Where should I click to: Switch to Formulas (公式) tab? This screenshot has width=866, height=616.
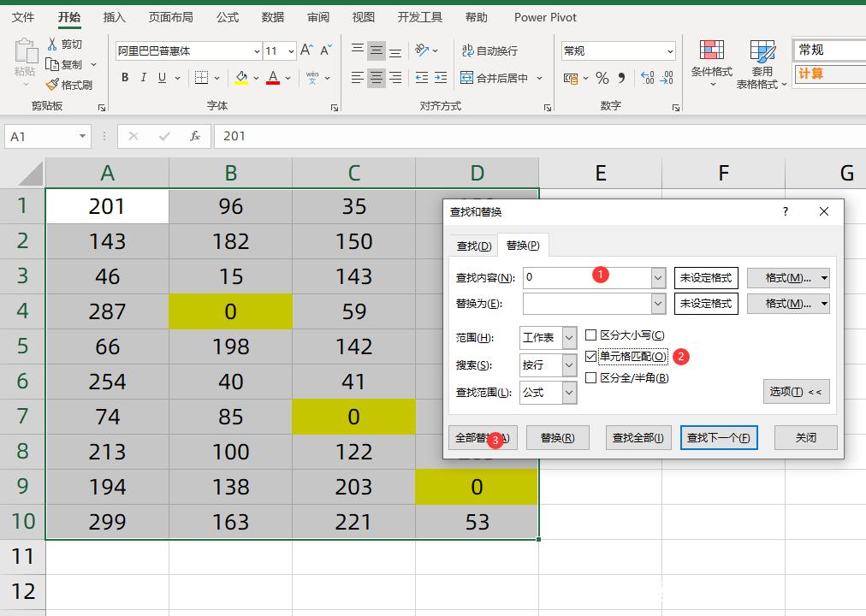(228, 17)
